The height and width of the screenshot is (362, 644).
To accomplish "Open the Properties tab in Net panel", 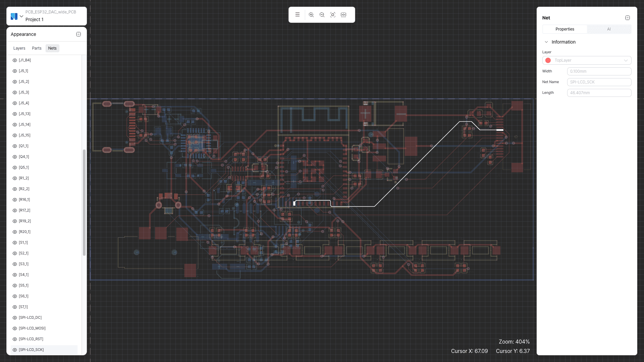I will (565, 29).
